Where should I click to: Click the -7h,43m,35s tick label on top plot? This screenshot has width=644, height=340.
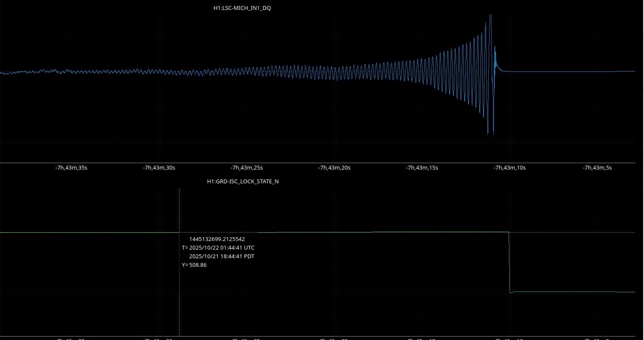pos(71,168)
